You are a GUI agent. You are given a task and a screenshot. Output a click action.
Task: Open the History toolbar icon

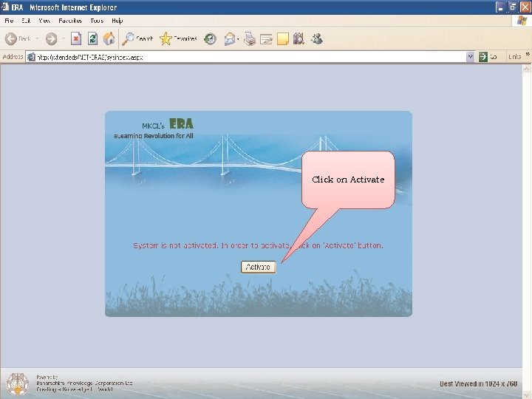point(210,39)
